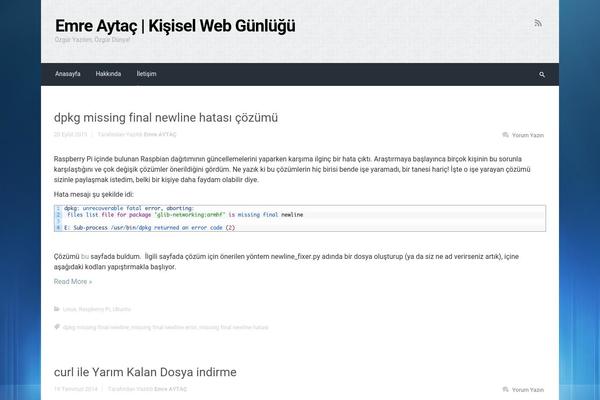
Task: Click the tagline 'Özgür Yazılım, Özgür Dünya!'
Action: point(92,40)
